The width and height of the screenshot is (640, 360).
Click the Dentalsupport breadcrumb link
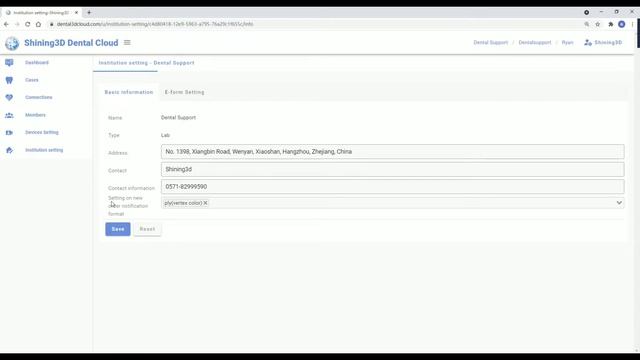coord(535,42)
